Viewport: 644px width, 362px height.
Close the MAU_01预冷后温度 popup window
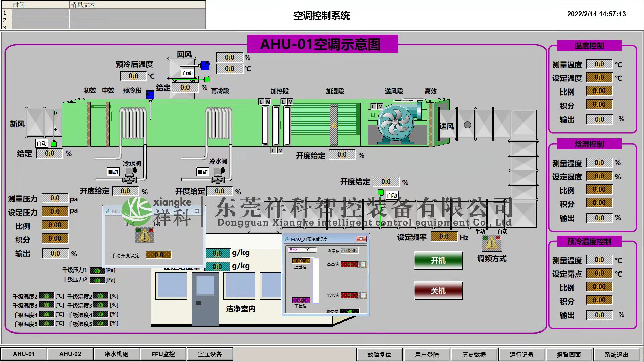pos(361,239)
